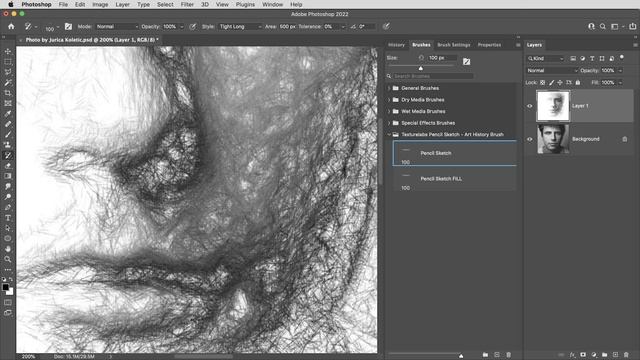Open layer blend mode Normal dropdown
Image resolution: width=640 pixels, height=360 pixels.
(x=552, y=71)
